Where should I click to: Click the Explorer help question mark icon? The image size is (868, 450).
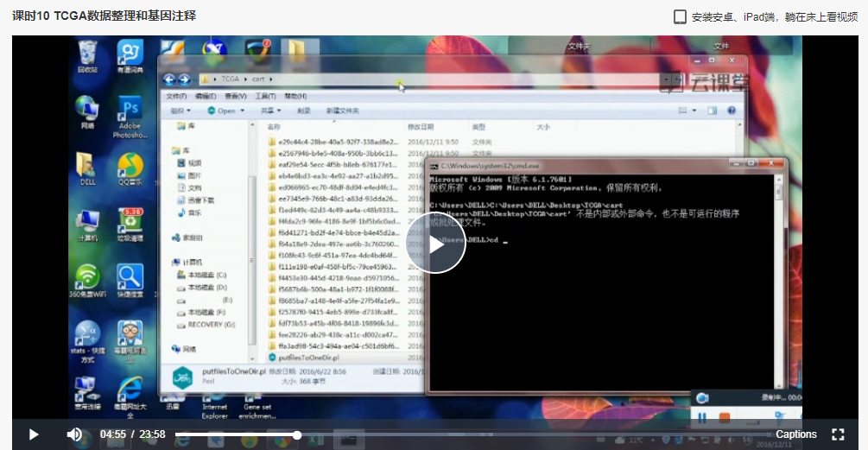(732, 111)
